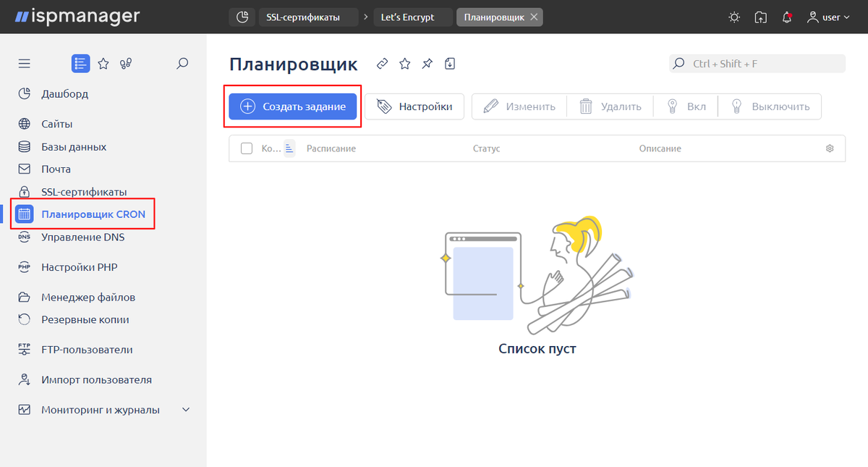Expand Мониторинг и журналы chevron
Viewport: 868px width, 467px height.
click(x=186, y=410)
